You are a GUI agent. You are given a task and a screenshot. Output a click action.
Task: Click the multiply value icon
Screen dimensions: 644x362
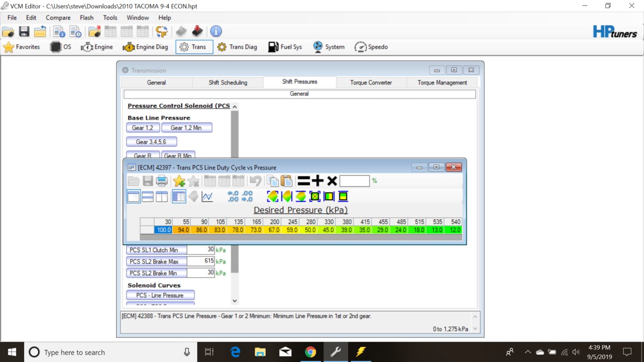[x=332, y=181]
